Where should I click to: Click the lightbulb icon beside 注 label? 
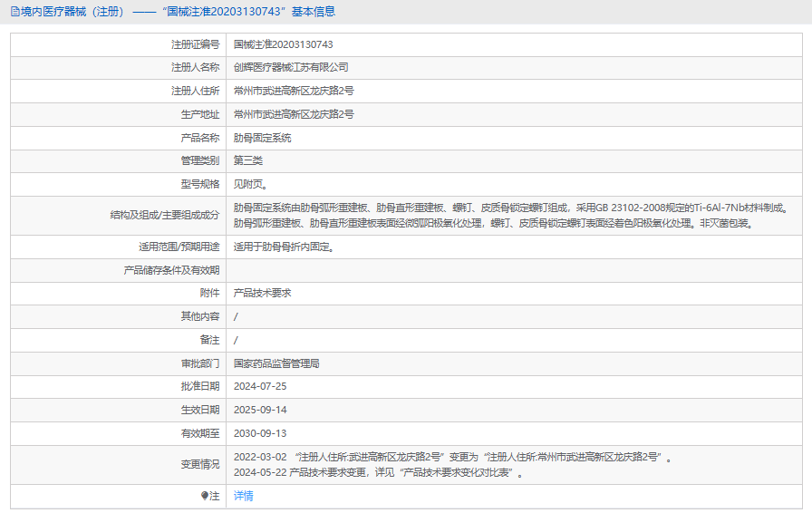pyautogui.click(x=205, y=496)
